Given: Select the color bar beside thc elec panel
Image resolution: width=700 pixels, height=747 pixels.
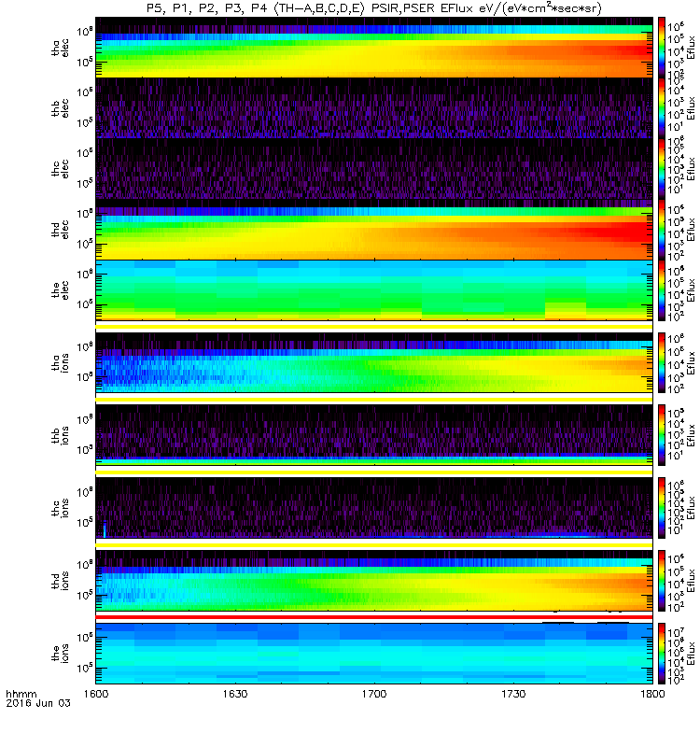Looking at the screenshot, I should (662, 169).
